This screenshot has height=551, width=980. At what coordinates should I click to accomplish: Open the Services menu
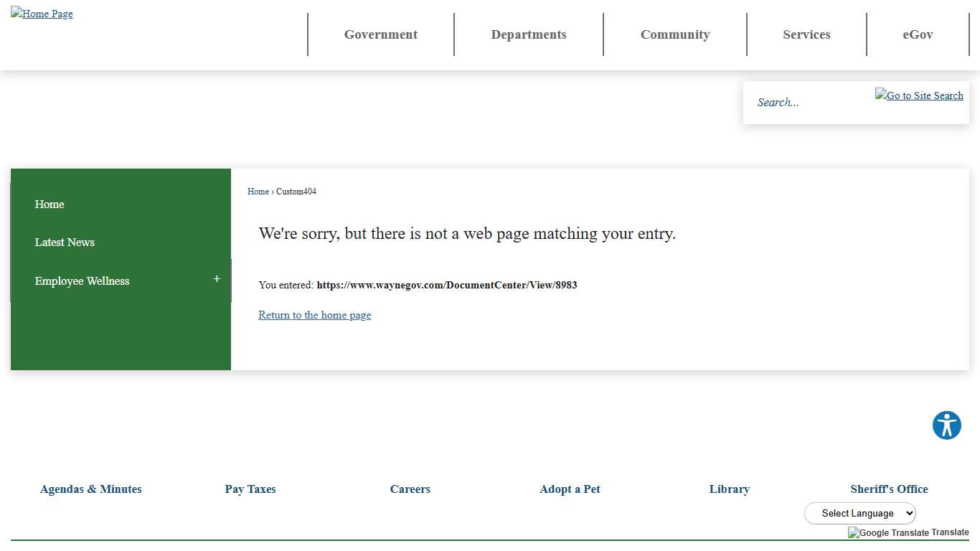point(806,34)
